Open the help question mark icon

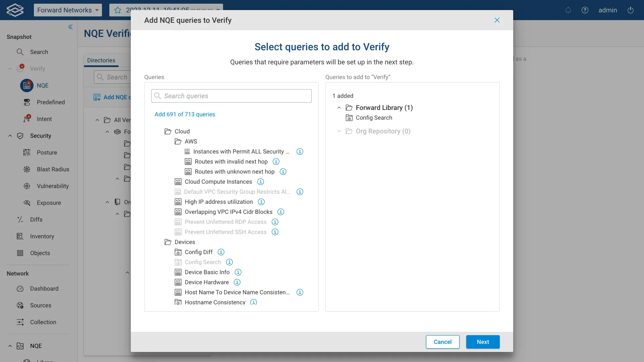585,10
